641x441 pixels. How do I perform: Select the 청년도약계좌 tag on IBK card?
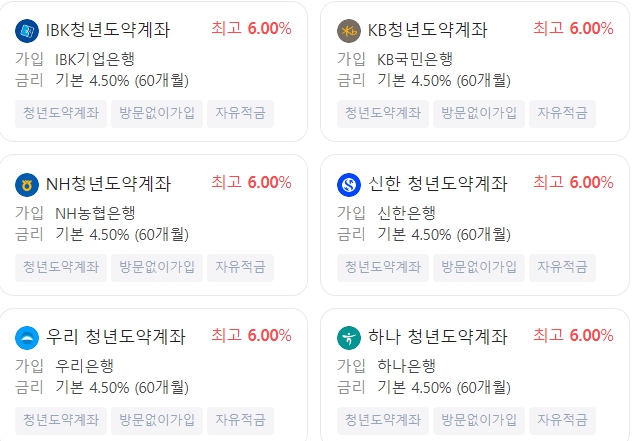61,114
